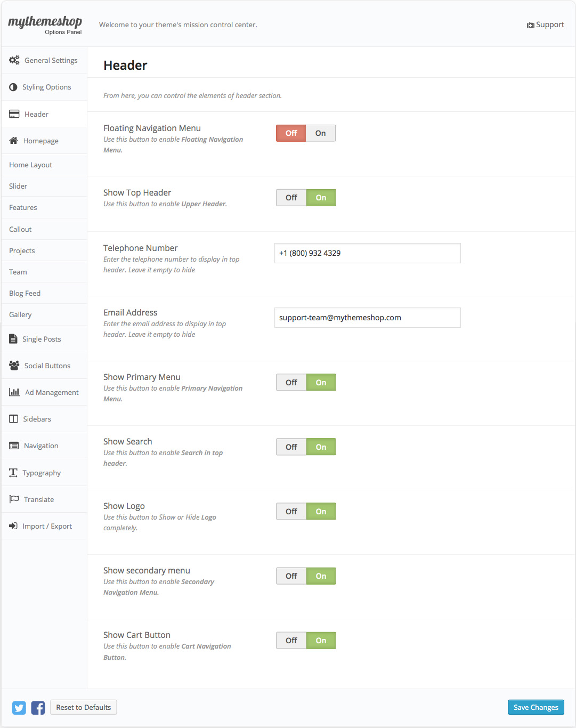Select the Homepage house icon
This screenshot has width=576, height=728.
pyautogui.click(x=13, y=140)
